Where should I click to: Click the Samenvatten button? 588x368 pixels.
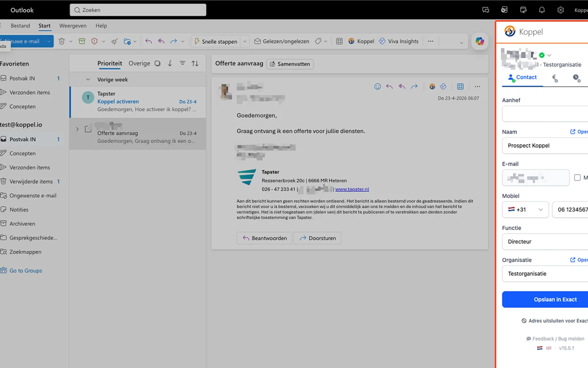(x=290, y=64)
